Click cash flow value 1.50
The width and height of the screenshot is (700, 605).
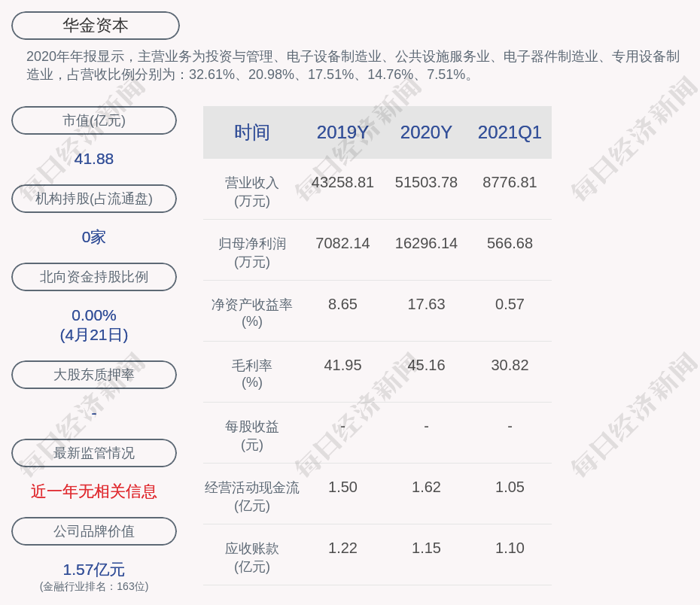click(342, 487)
